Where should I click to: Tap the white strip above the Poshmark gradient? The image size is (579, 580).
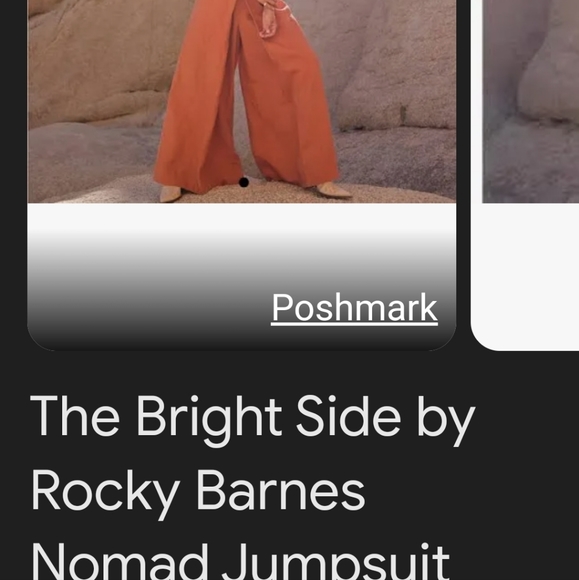(242, 216)
